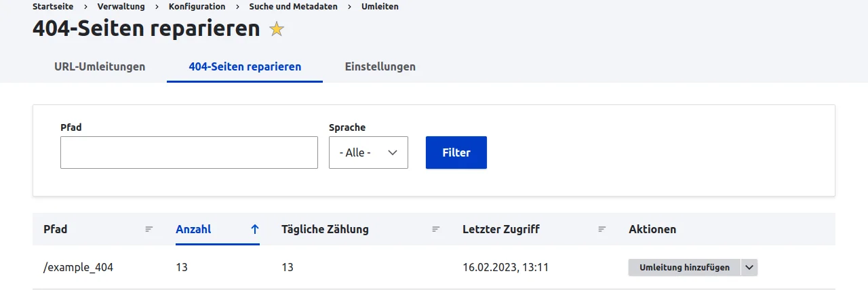868x303 pixels.
Task: Go to Startseite breadcrumb link
Action: click(x=53, y=7)
